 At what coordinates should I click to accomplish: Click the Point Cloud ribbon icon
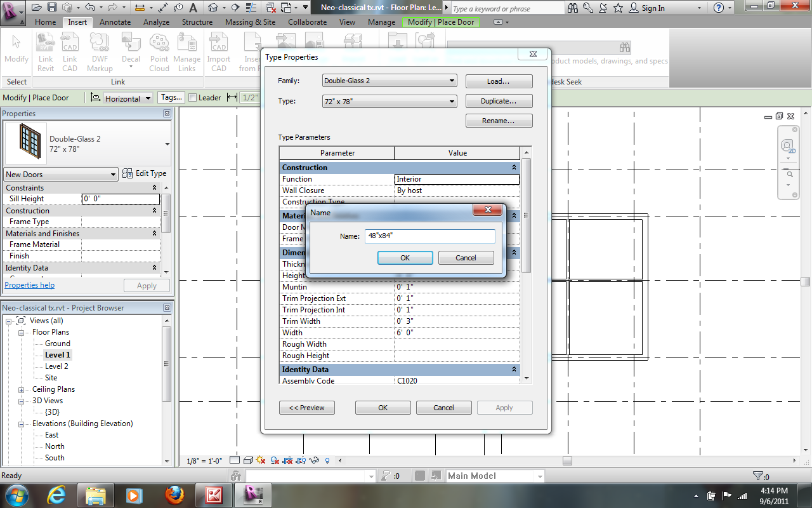click(x=159, y=53)
